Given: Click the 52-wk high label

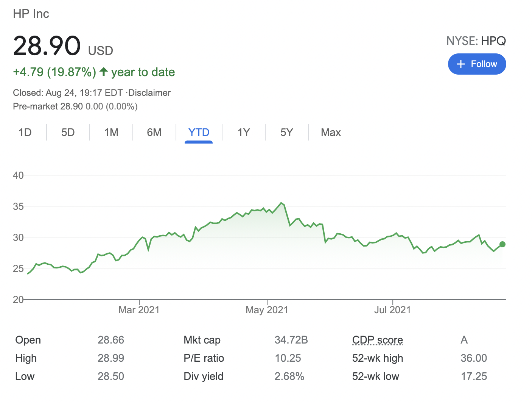Looking at the screenshot, I should pyautogui.click(x=378, y=358).
